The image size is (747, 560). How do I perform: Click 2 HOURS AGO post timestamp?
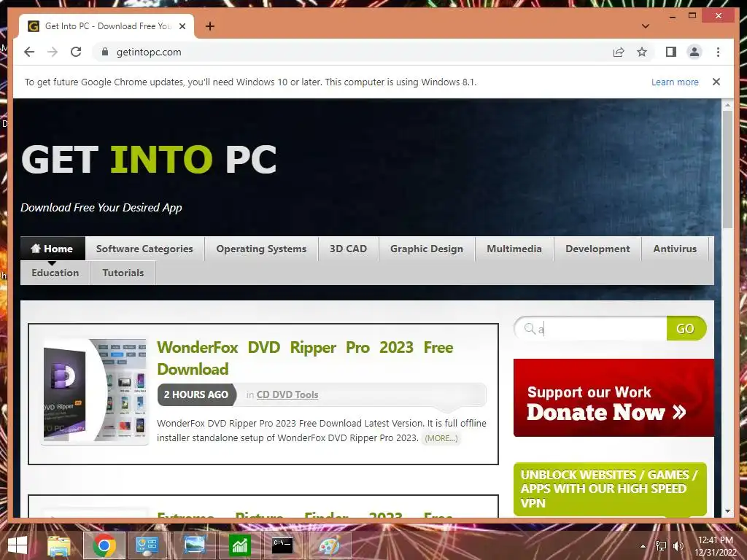(196, 394)
